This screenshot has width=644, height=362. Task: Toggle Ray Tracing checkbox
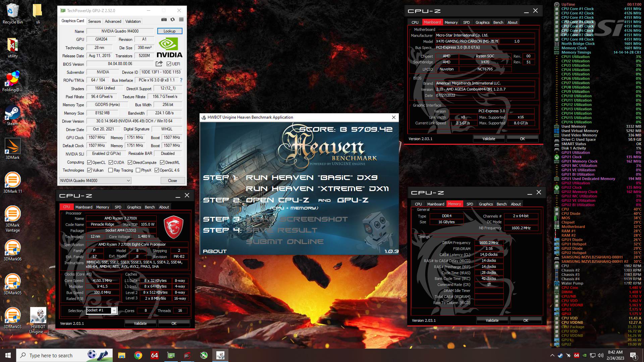[x=110, y=170]
